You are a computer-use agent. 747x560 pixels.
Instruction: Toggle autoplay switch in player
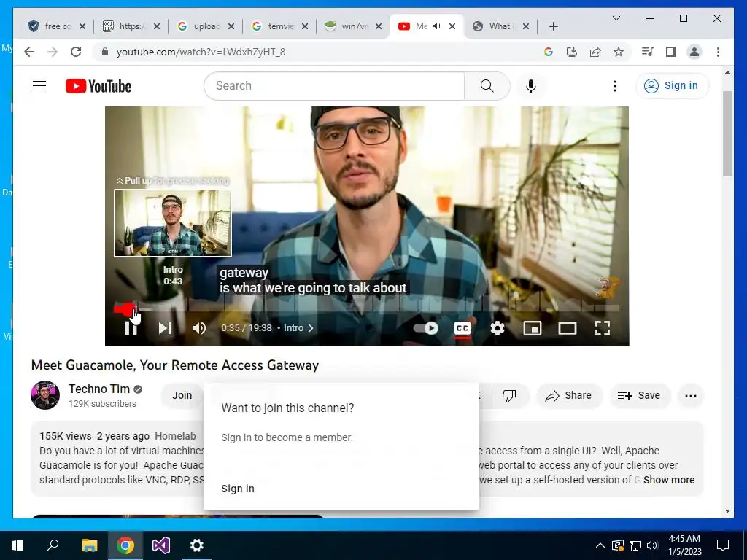[425, 328]
